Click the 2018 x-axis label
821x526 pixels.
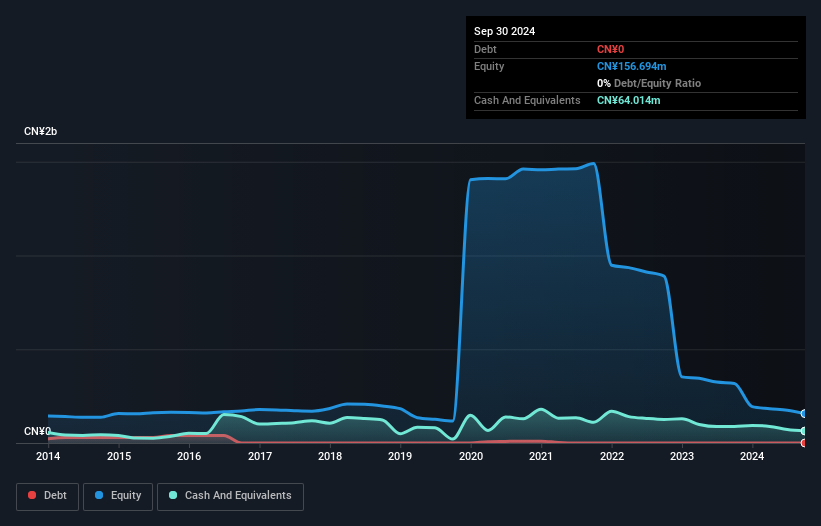(x=330, y=456)
